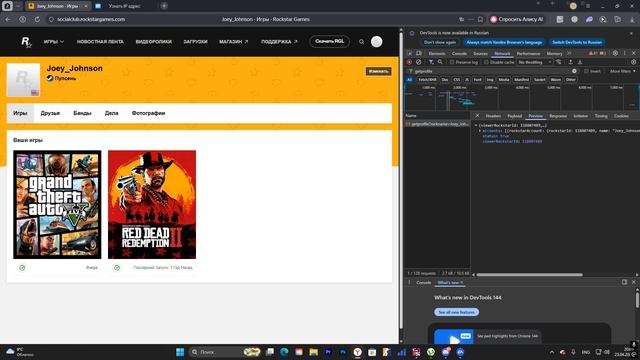
Task: Click the Скачать RGL button
Action: tap(329, 41)
